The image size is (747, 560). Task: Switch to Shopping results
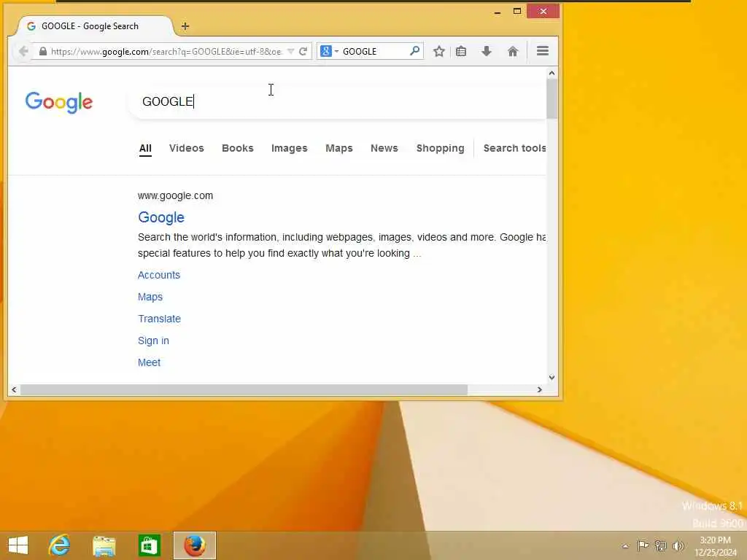click(440, 148)
